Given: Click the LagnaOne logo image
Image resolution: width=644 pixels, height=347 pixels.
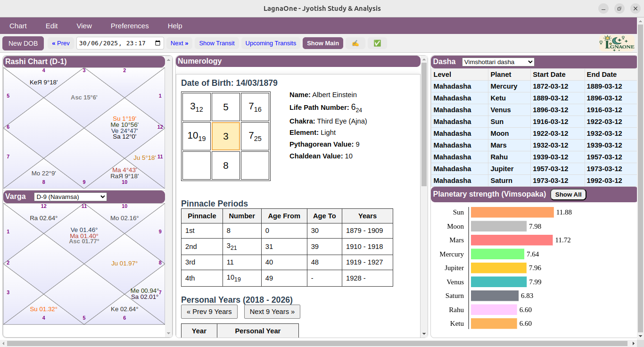Looking at the screenshot, I should (x=617, y=43).
